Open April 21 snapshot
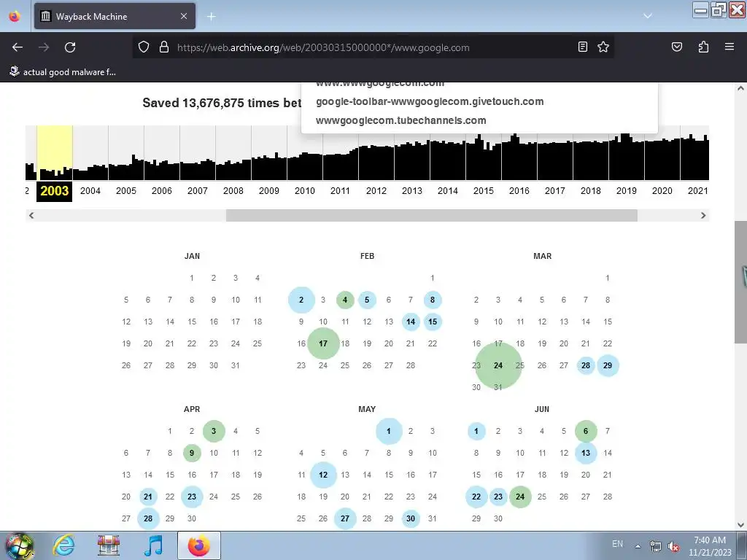This screenshot has height=560, width=747. tap(148, 497)
